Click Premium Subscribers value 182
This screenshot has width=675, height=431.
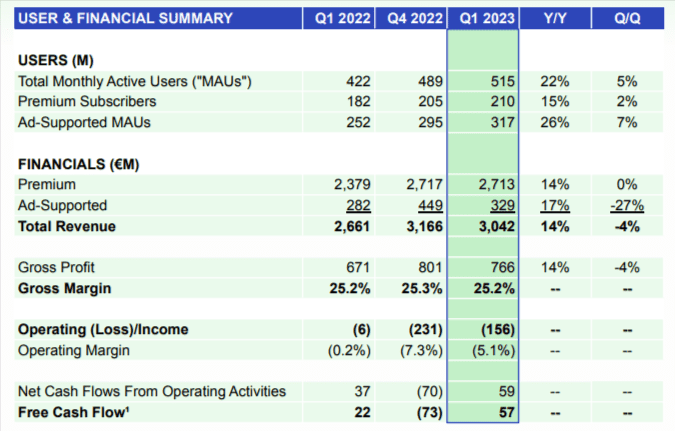click(x=358, y=102)
